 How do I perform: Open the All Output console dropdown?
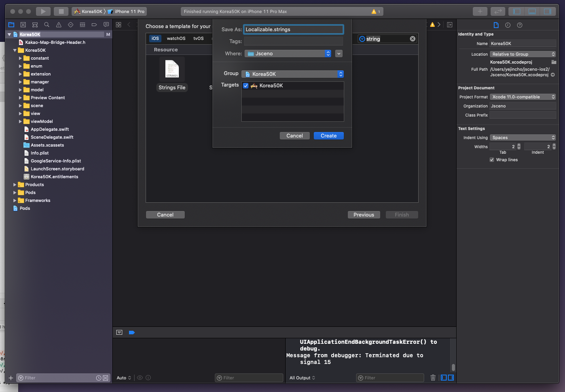tap(302, 378)
